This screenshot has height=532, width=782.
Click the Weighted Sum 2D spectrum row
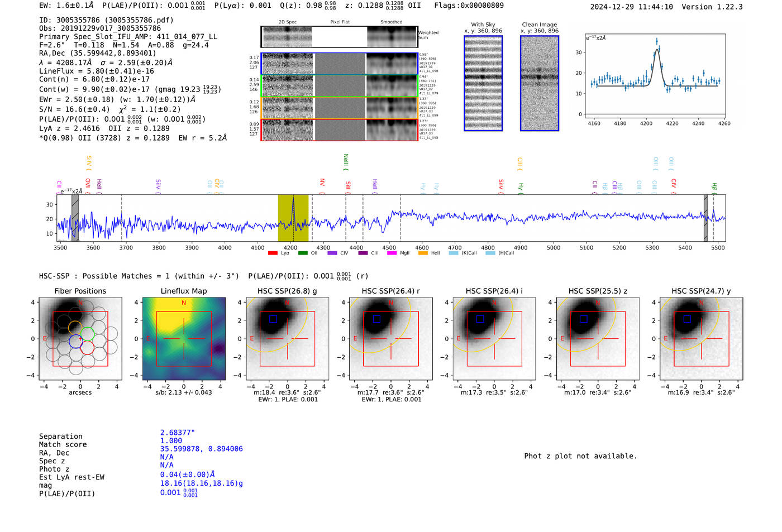coord(340,37)
